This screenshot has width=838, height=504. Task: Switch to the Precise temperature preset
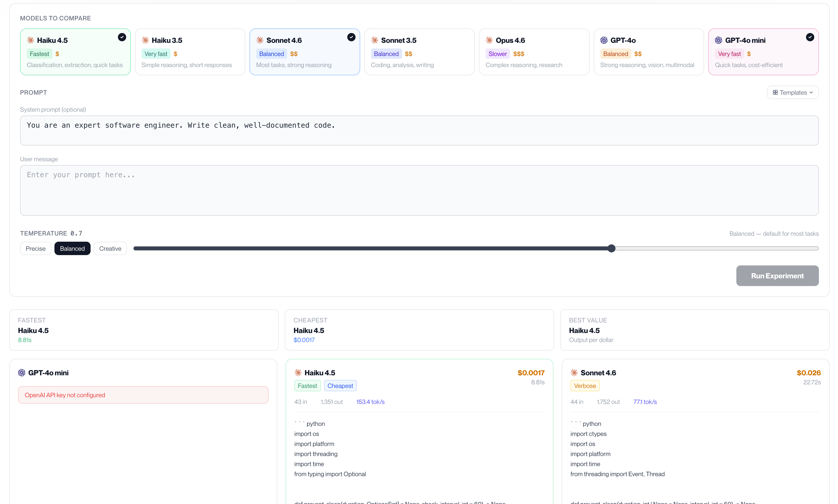click(35, 248)
